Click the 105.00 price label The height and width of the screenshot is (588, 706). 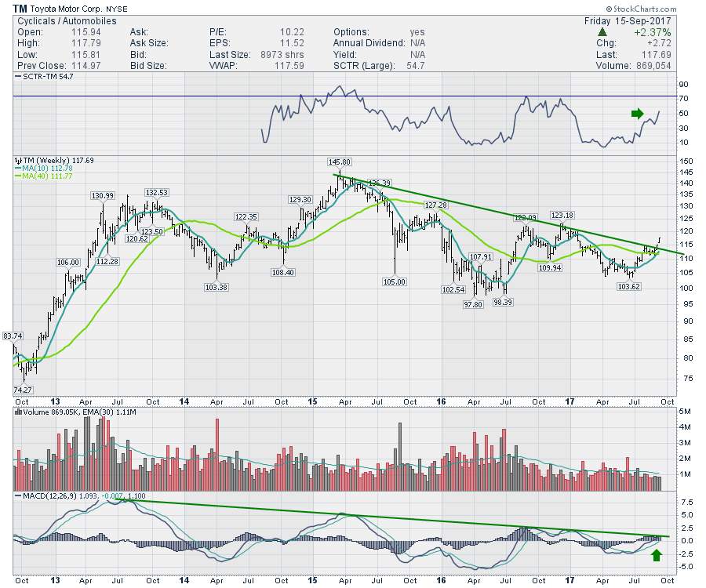coord(395,282)
